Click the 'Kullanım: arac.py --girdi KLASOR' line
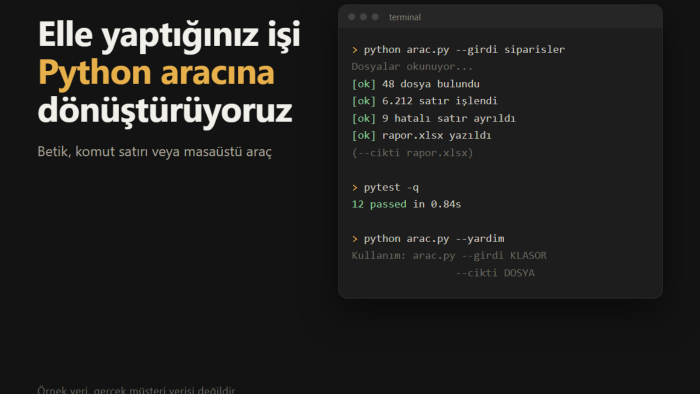 449,256
